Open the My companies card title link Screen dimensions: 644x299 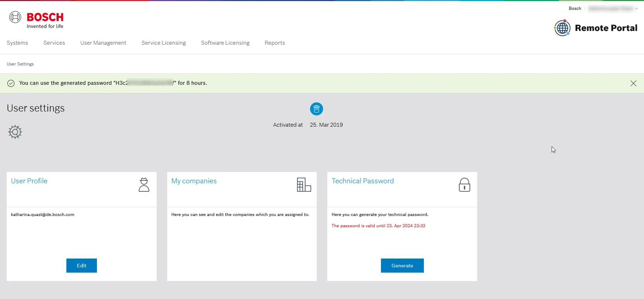(194, 181)
